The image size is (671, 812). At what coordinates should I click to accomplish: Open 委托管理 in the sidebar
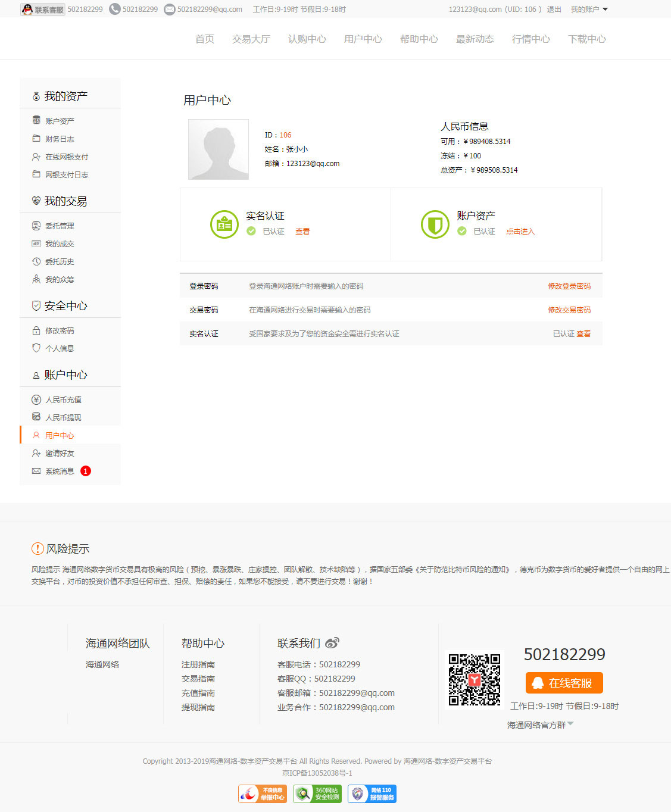[60, 226]
